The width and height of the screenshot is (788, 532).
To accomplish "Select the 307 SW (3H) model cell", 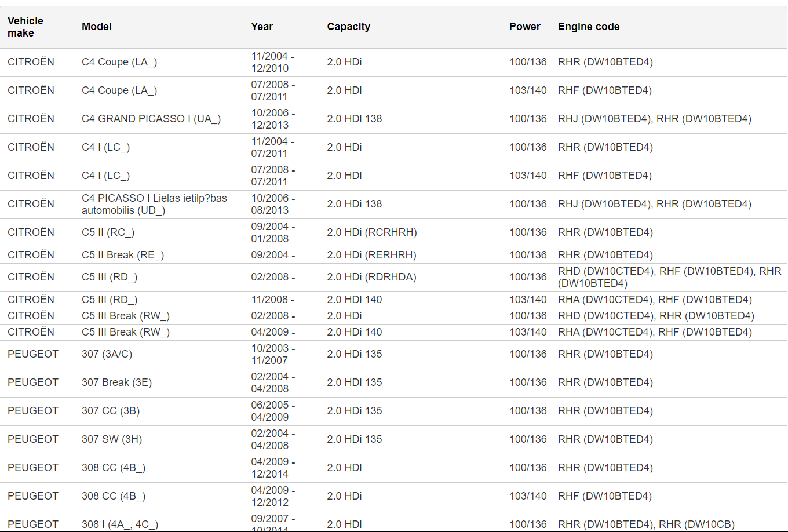I will pos(112,439).
